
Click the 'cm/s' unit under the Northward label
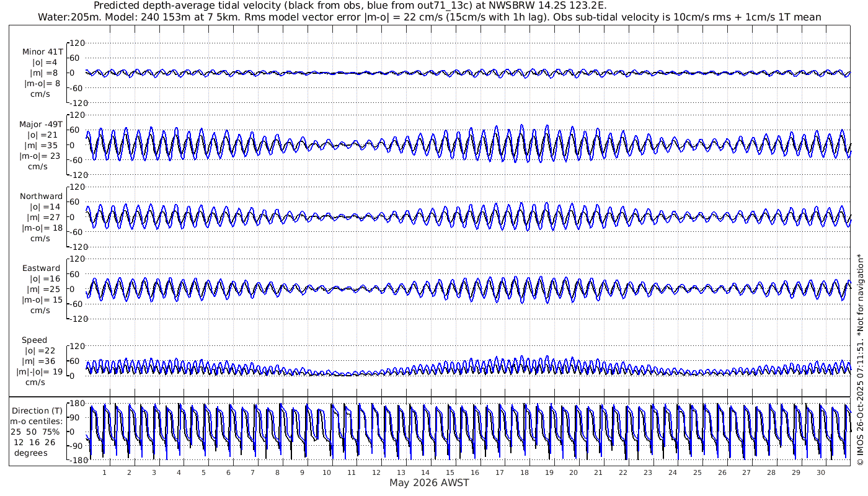(40, 239)
